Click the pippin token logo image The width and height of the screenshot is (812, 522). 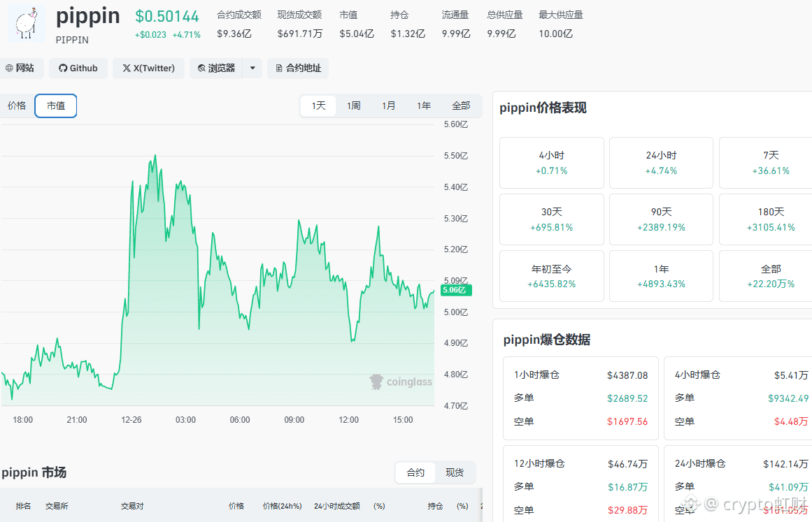pos(26,23)
